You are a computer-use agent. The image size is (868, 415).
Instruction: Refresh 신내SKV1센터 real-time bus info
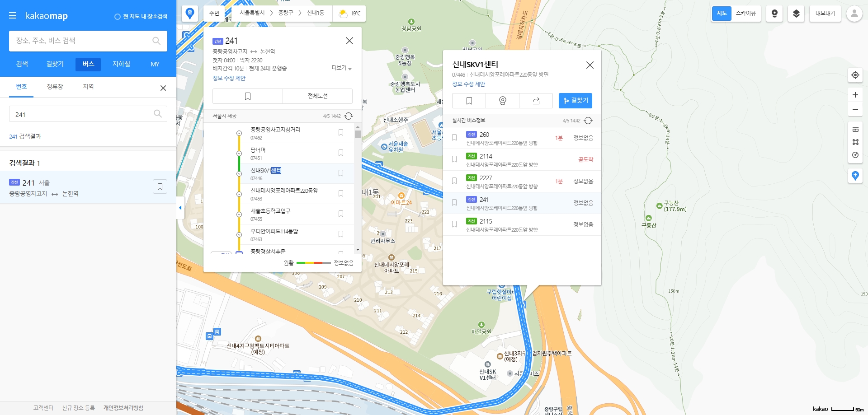pos(588,121)
